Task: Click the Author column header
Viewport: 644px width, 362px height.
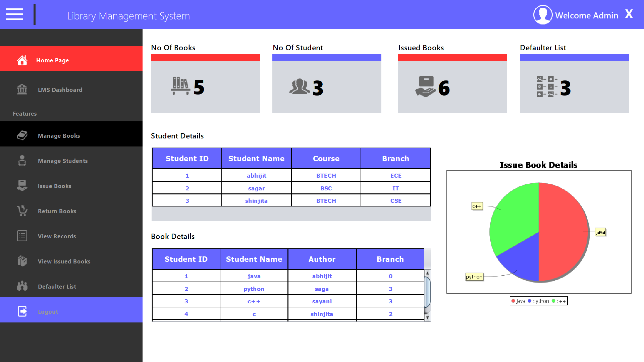Action: point(322,259)
